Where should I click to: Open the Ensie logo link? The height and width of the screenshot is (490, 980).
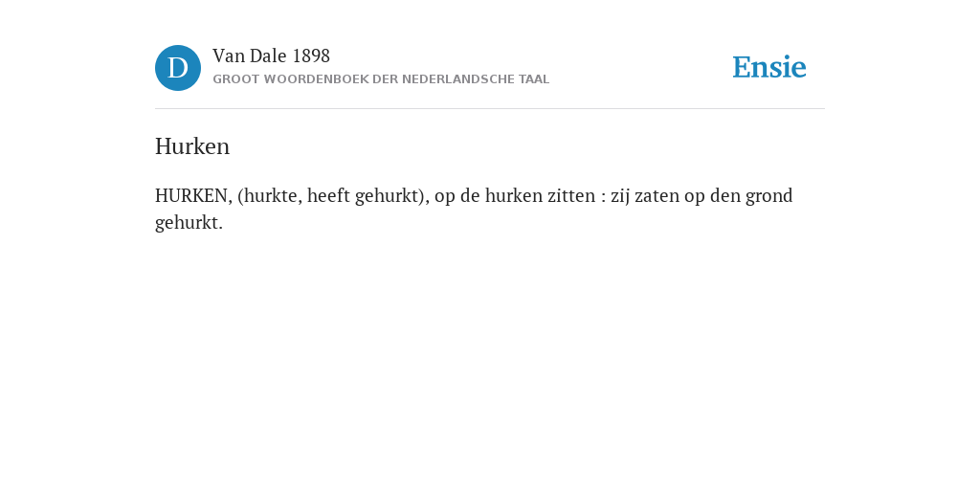click(769, 67)
